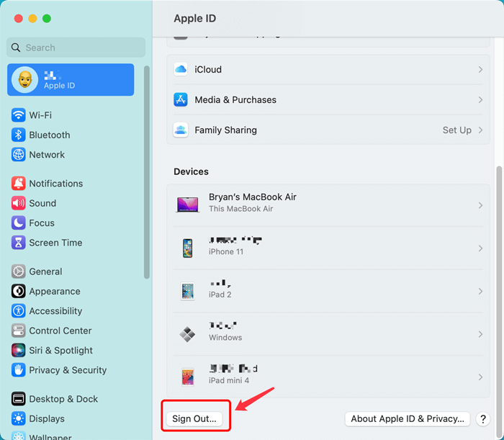
Task: Click the "iPad mini 4" text
Action: 229,380
